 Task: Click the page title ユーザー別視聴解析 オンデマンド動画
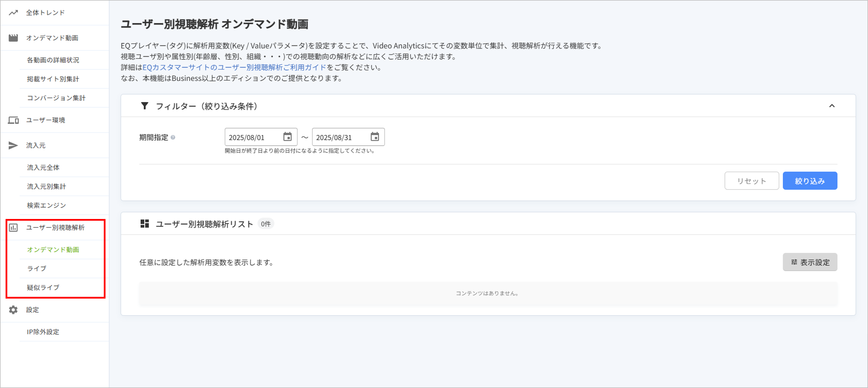215,24
